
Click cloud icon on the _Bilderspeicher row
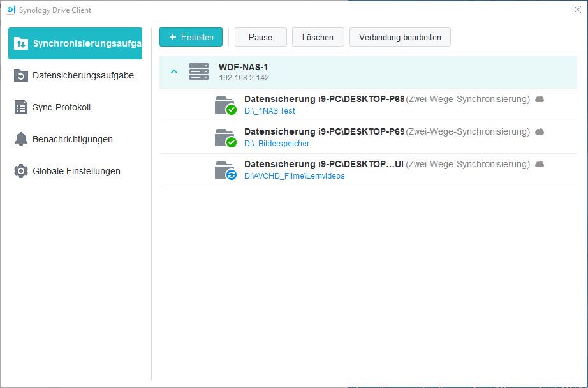pos(540,131)
